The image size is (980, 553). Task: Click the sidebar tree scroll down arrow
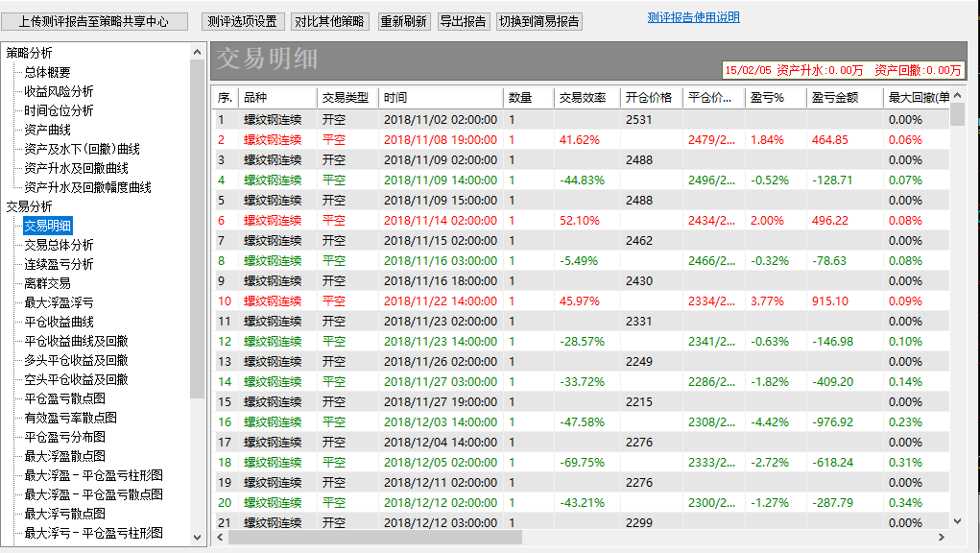[198, 538]
